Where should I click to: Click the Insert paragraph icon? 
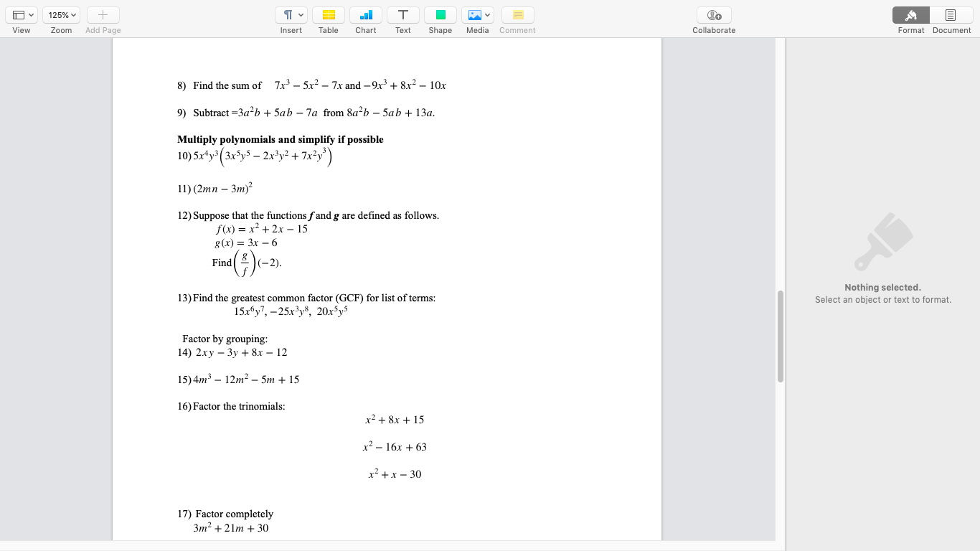click(x=287, y=14)
